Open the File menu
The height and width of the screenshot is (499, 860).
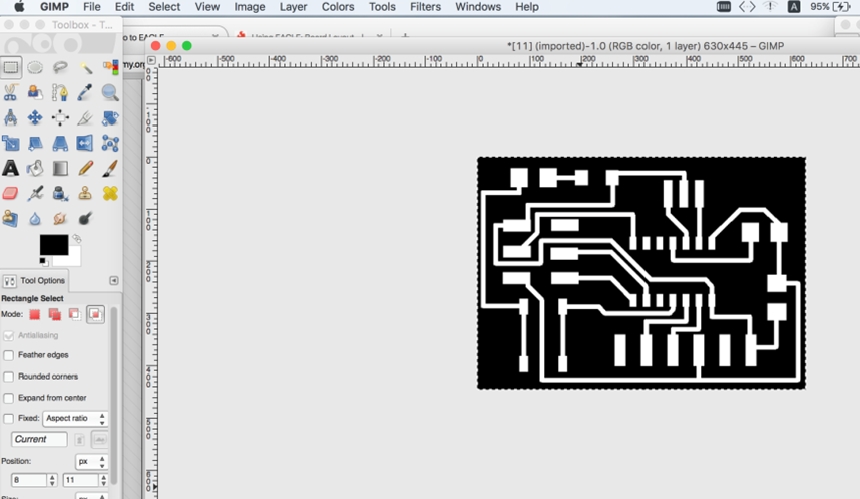coord(92,7)
